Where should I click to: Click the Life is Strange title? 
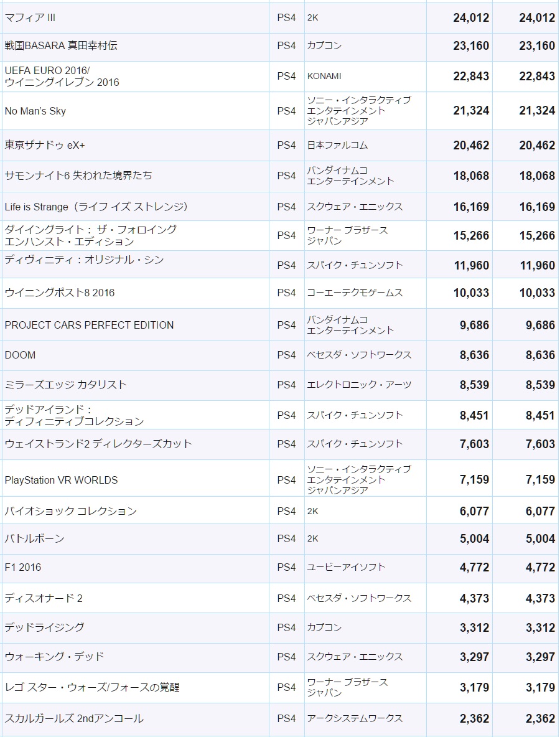(96, 207)
